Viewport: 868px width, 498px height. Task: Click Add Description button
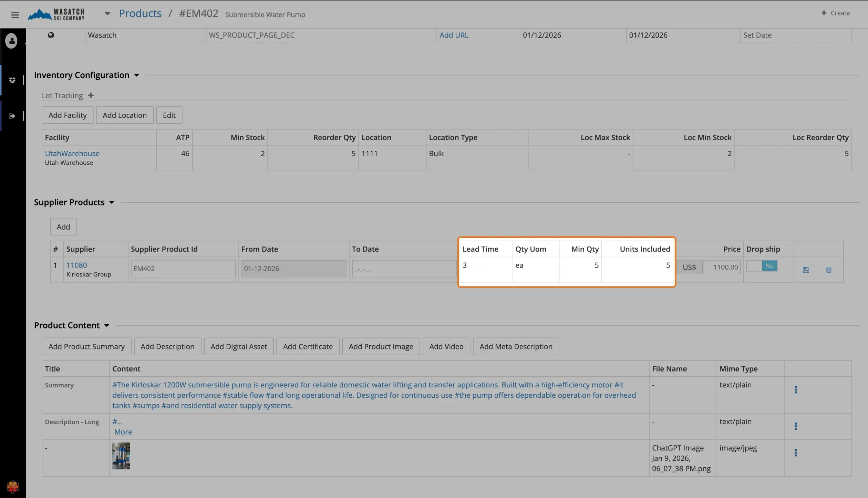point(167,346)
